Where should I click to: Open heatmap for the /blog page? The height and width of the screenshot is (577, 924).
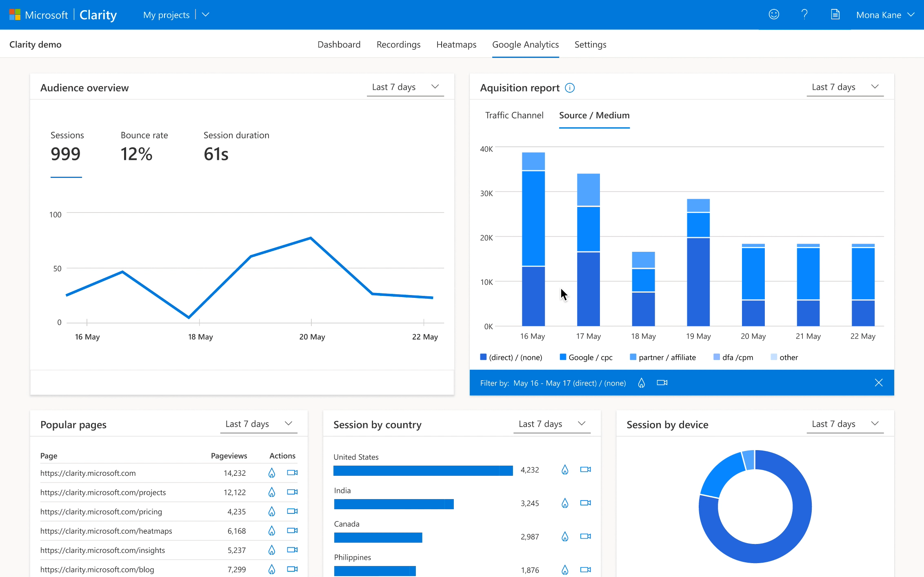272,569
